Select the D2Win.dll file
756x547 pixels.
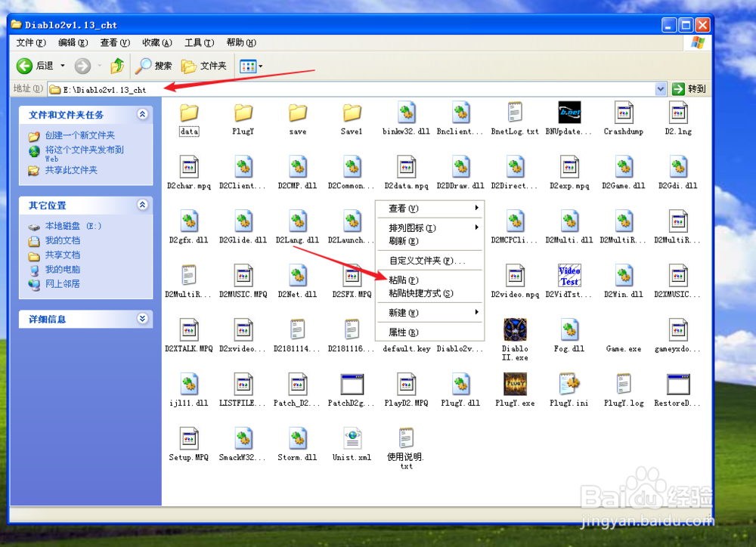pyautogui.click(x=624, y=282)
